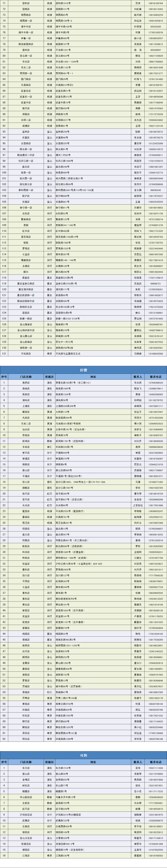Image resolution: width=167 pixels, height=868 pixels.
Task: Click the store name 沪闵院区店
Action: point(26,815)
